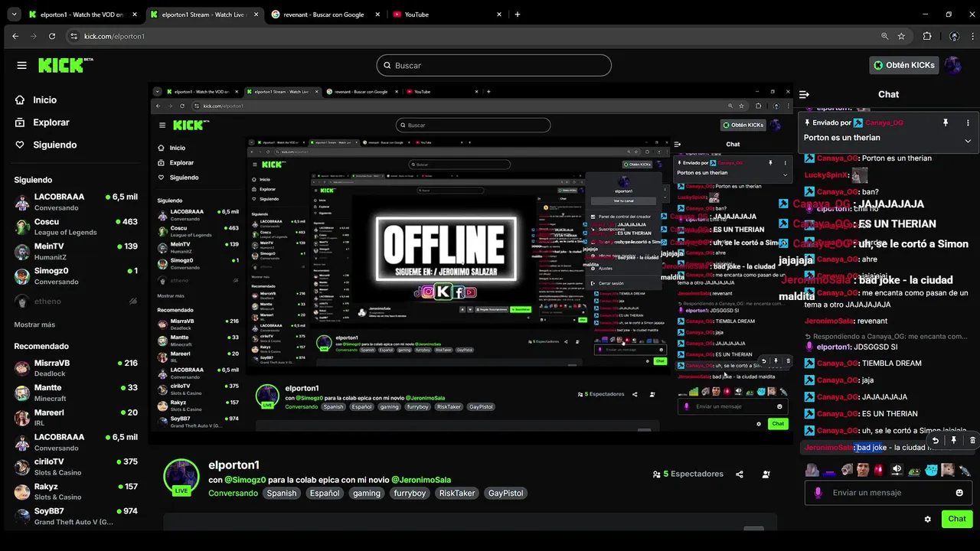The height and width of the screenshot is (551, 980).
Task: Select the Español tag
Action: click(325, 494)
